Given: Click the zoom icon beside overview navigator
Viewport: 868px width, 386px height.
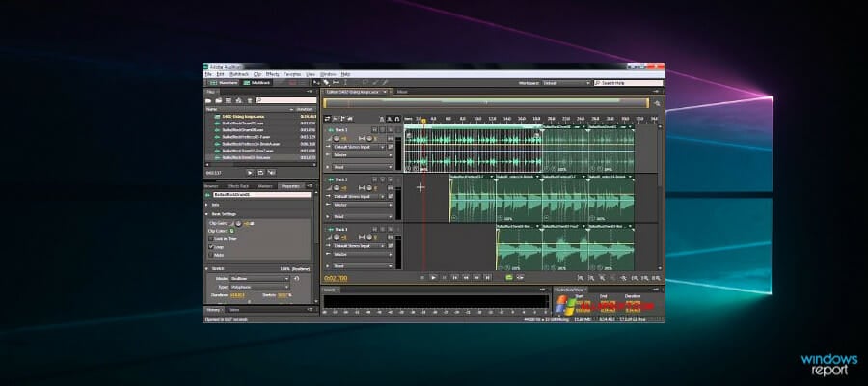Looking at the screenshot, I should (x=658, y=102).
